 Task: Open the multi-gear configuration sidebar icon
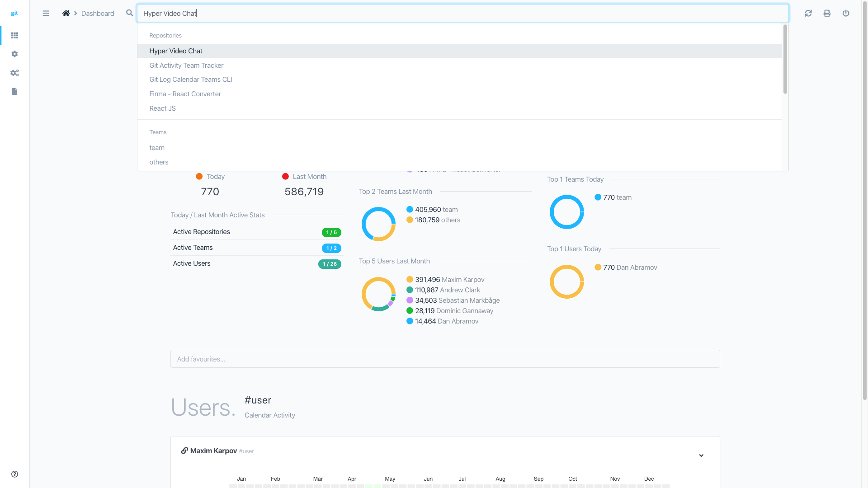[14, 73]
